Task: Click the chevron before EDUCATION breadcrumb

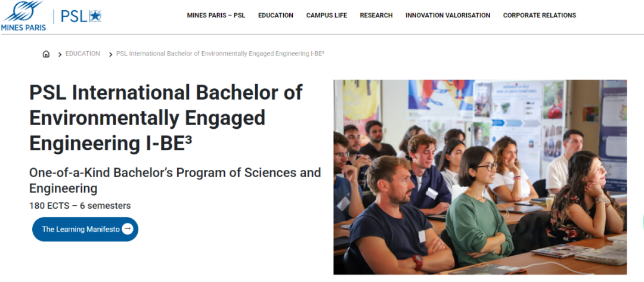Action: [x=60, y=54]
